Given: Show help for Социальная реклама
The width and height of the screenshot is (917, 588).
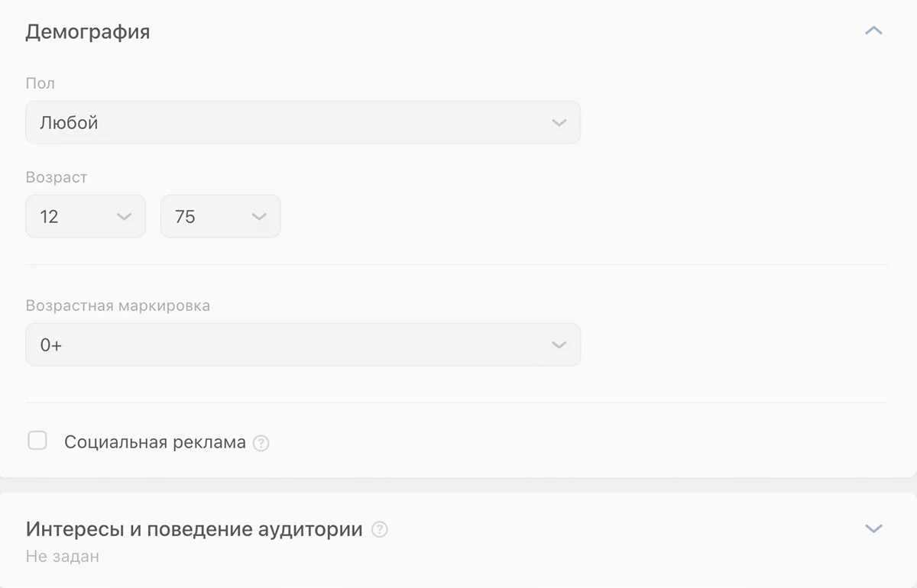Looking at the screenshot, I should coord(261,443).
